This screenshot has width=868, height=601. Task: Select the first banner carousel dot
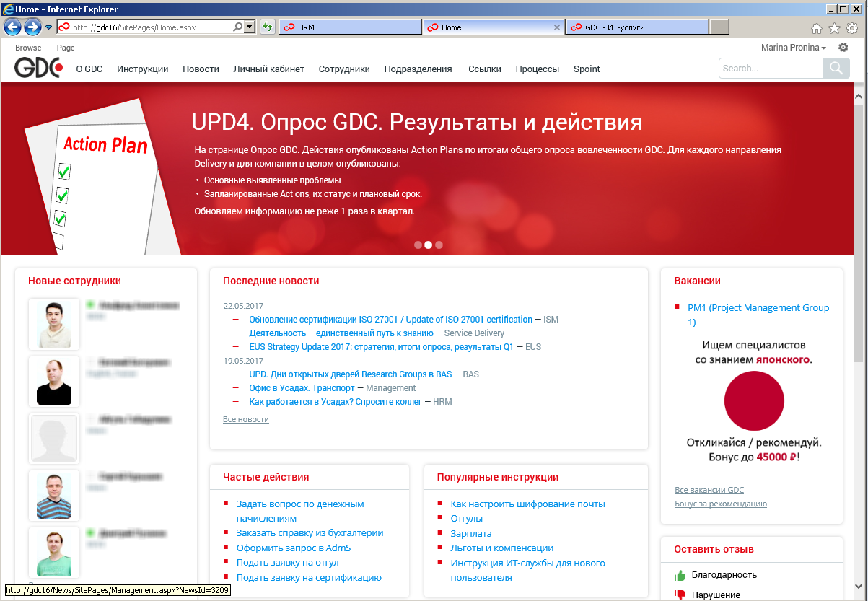pos(418,245)
